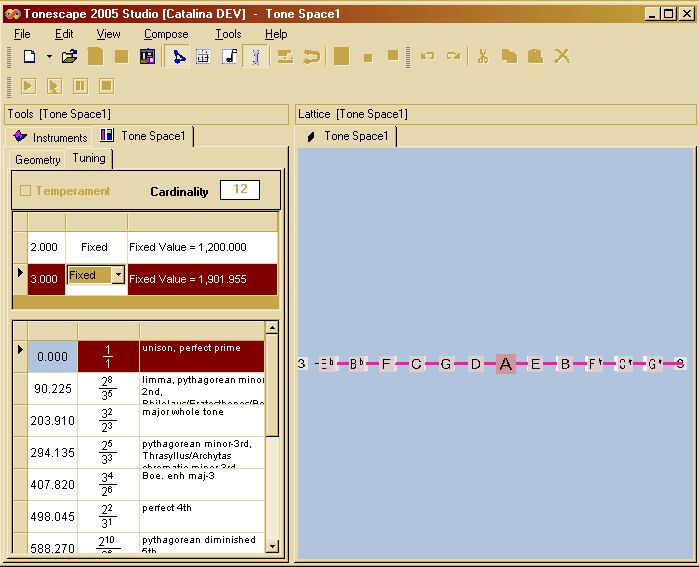Open the Compose menu
This screenshot has height=567, width=699.
(x=166, y=34)
